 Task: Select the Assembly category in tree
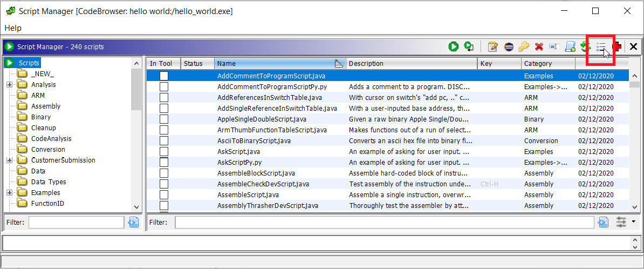(46, 106)
